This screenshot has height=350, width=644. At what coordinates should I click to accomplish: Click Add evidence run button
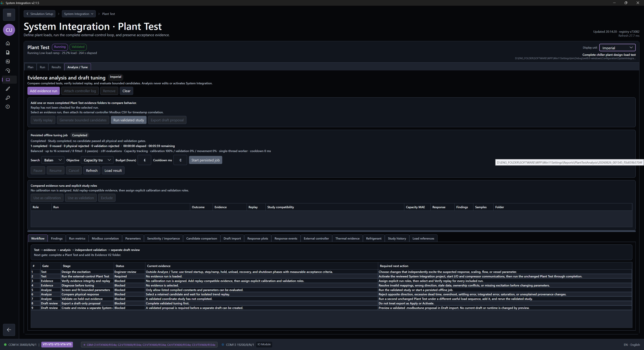point(43,91)
